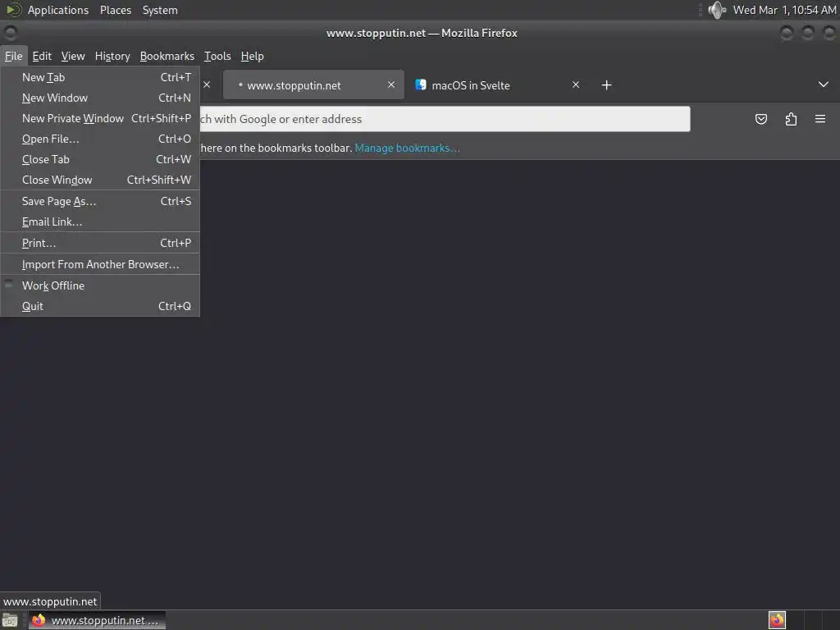The height and width of the screenshot is (630, 840).
Task: Choose New Window in File menu
Action: (x=100, y=98)
